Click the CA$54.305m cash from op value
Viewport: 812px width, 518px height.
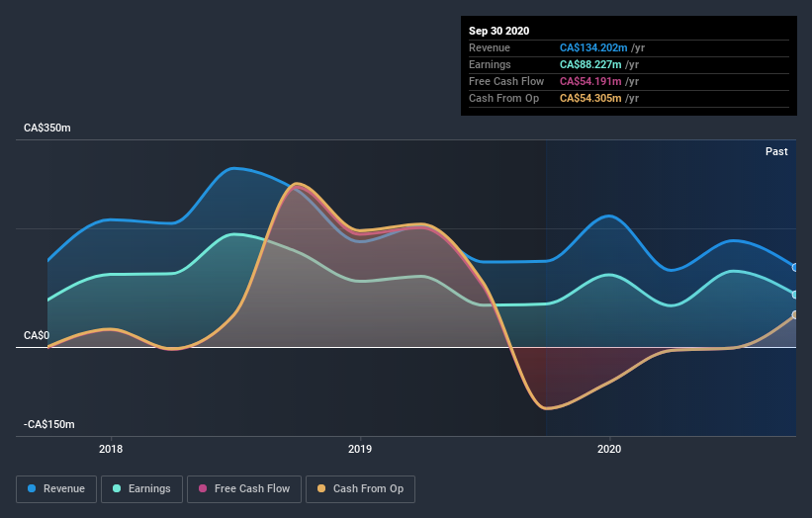590,98
